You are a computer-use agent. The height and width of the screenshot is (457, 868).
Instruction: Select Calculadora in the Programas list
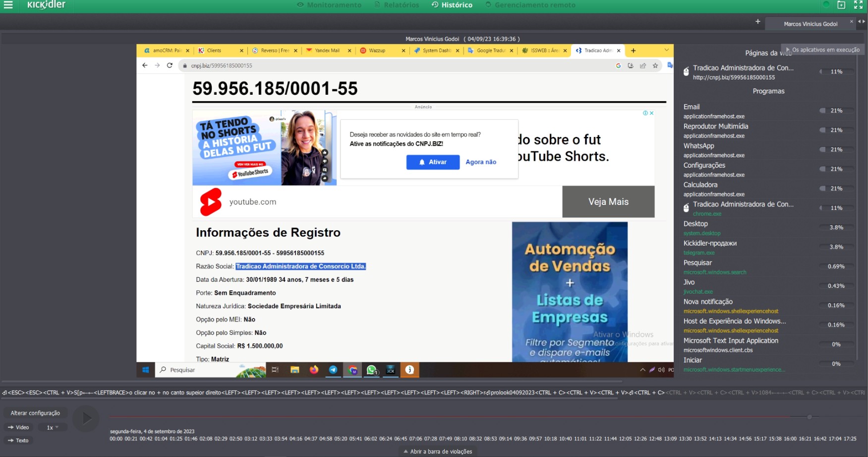(767, 189)
